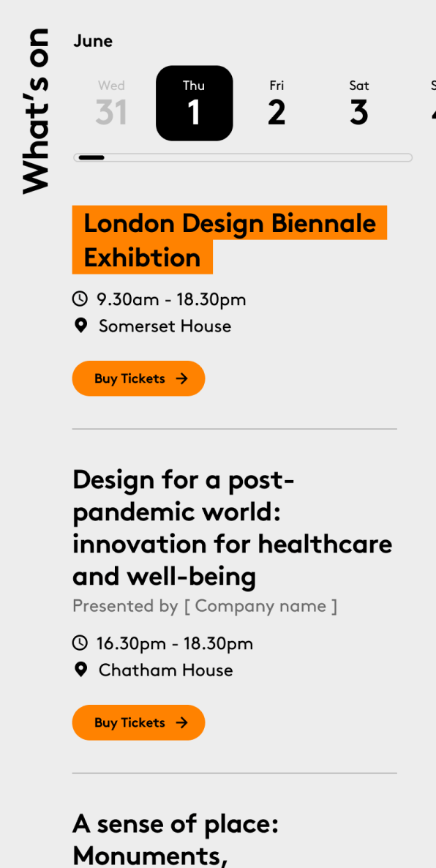This screenshot has width=436, height=868.
Task: Buy tickets for the Chatham House event
Action: pos(138,722)
